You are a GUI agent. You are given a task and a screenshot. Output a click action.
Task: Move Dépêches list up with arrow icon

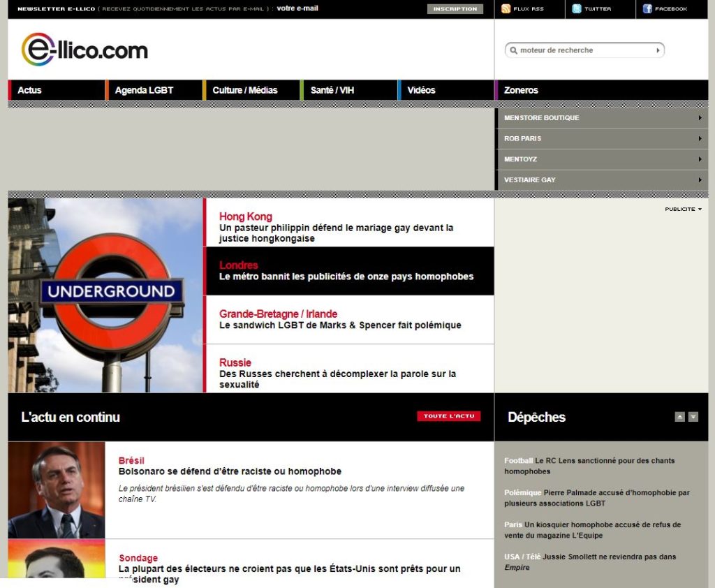[x=679, y=416]
